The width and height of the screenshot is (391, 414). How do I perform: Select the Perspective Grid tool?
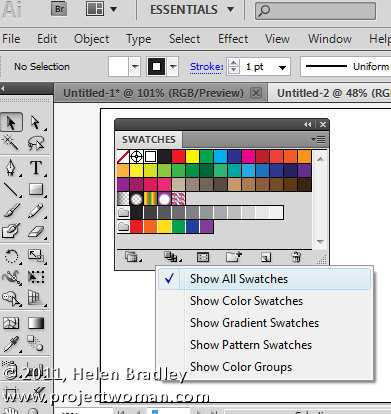(35, 298)
